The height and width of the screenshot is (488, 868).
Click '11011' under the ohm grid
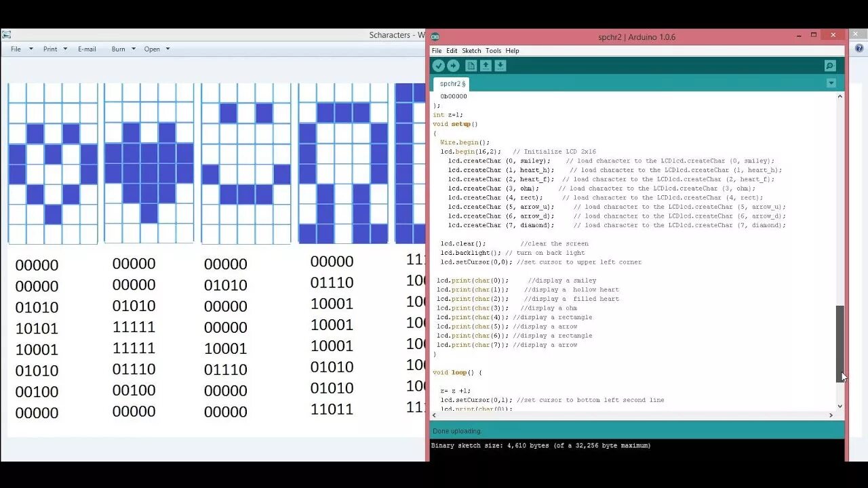[332, 409]
